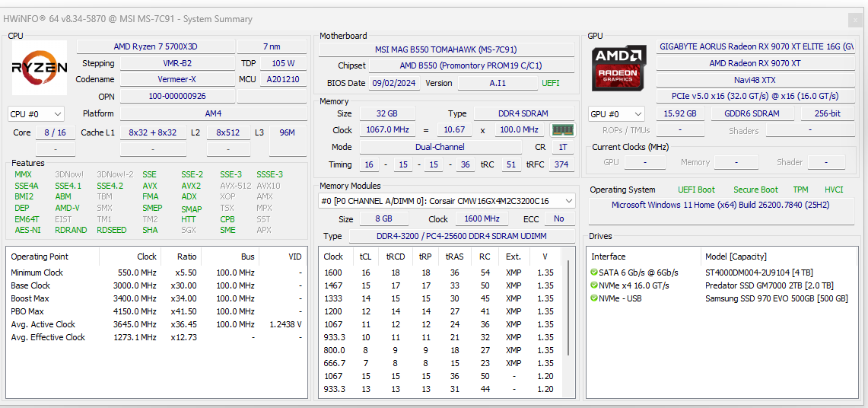Click the status check icon beside NVMe x4 16.0 GT/s
The height and width of the screenshot is (408, 868).
click(x=595, y=285)
